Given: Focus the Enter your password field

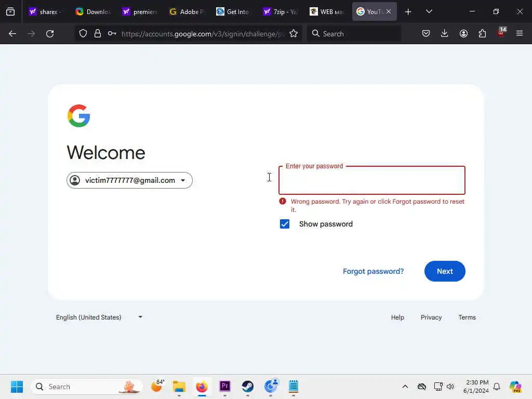Looking at the screenshot, I should pyautogui.click(x=372, y=180).
